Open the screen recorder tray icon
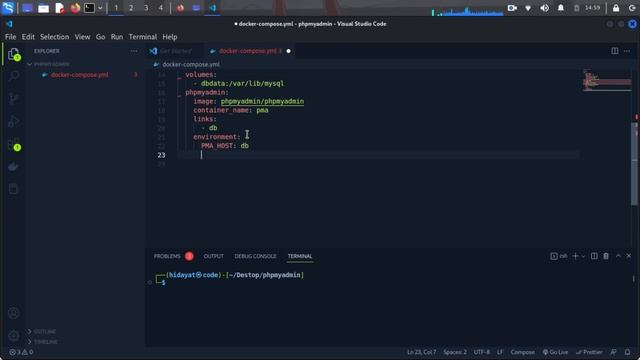The width and height of the screenshot is (640, 360). pyautogui.click(x=512, y=8)
